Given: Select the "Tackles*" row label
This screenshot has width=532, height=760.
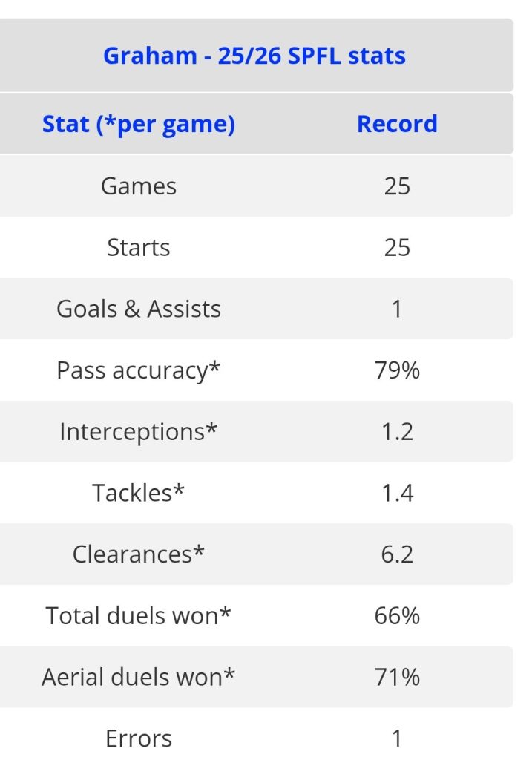Looking at the screenshot, I should pyautogui.click(x=139, y=493).
